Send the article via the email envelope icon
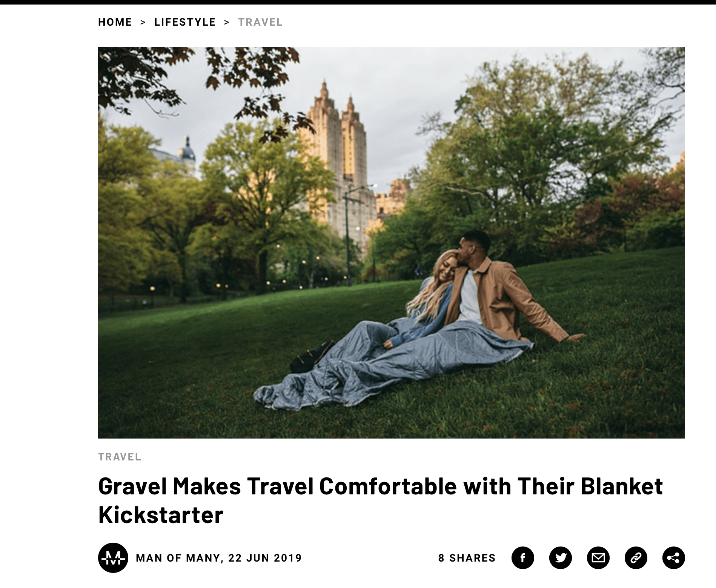The width and height of the screenshot is (716, 588). tap(598, 557)
